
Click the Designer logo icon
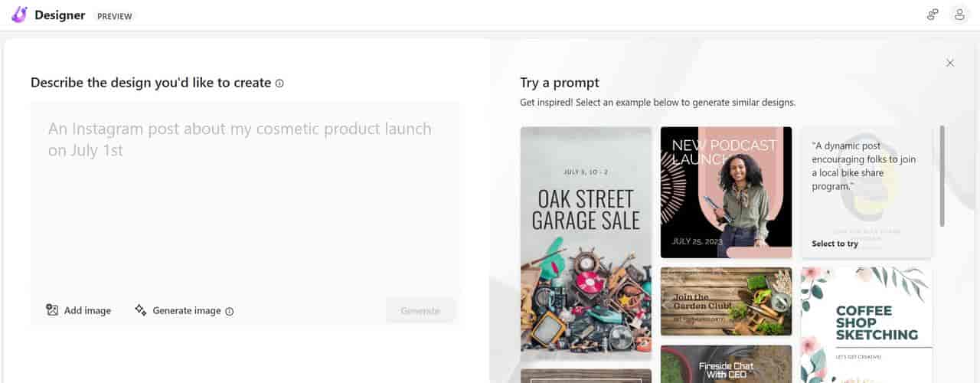click(19, 15)
